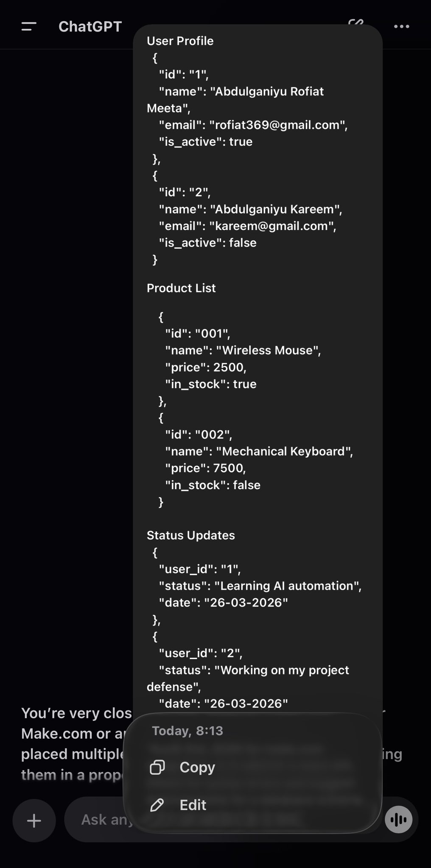This screenshot has width=431, height=868.
Task: Tap the "Wireless Mouse" product name
Action: point(268,351)
